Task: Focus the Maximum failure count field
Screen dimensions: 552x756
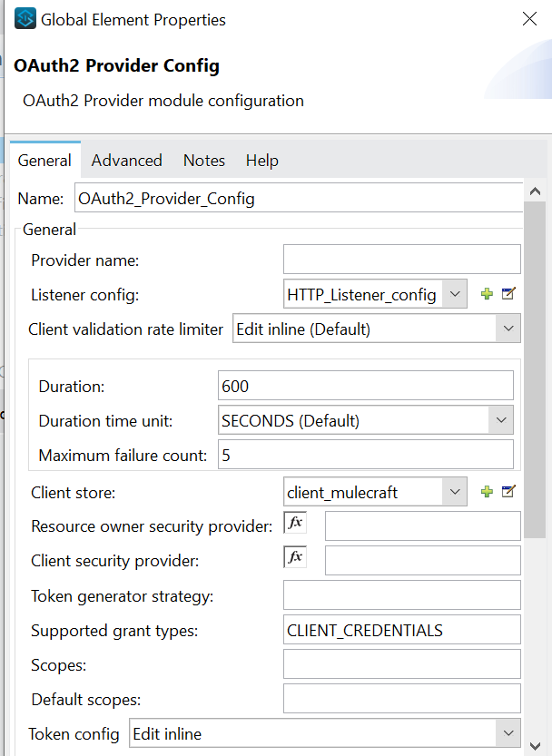Action: click(365, 455)
